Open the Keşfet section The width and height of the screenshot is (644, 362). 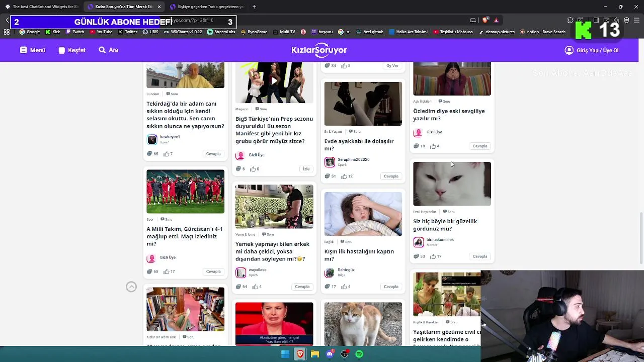click(72, 50)
